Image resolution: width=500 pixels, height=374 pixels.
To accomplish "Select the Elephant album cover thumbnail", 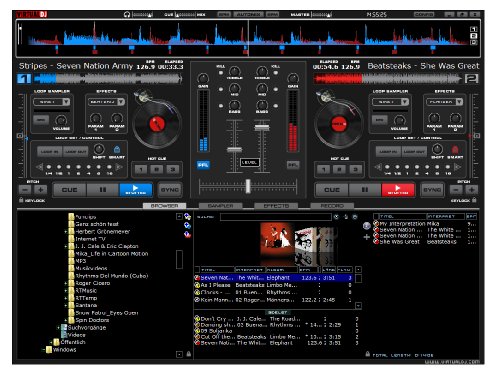I will tap(276, 240).
